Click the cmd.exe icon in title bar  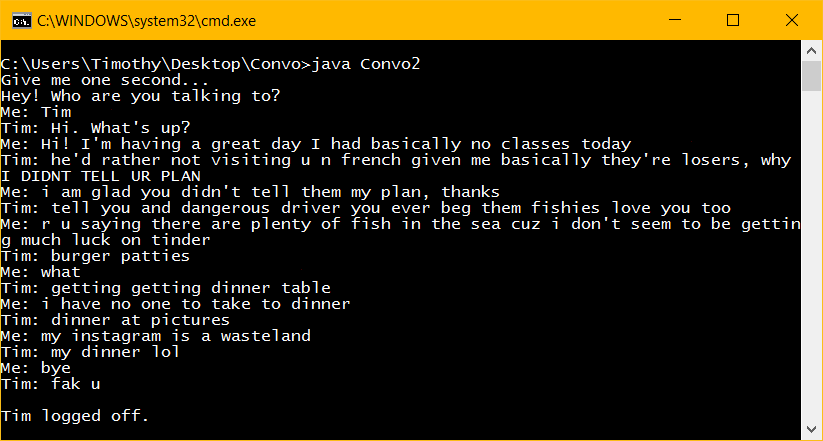[x=19, y=20]
